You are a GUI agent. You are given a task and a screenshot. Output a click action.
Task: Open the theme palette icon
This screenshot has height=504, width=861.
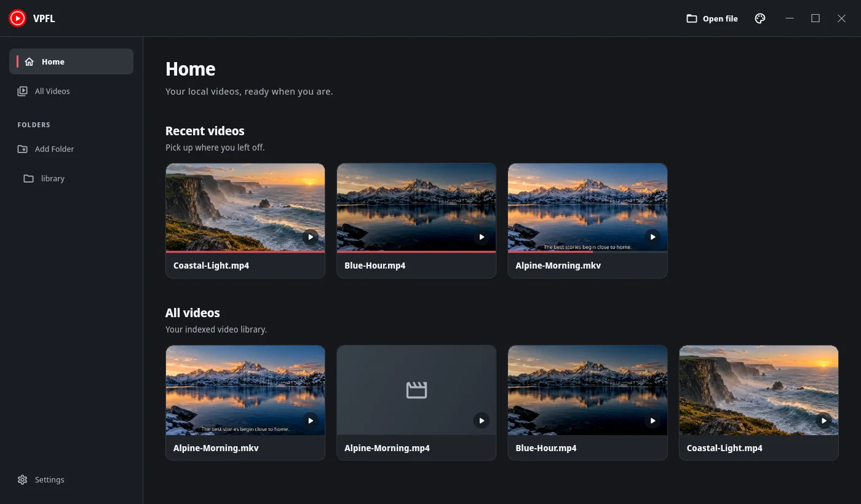pos(760,18)
